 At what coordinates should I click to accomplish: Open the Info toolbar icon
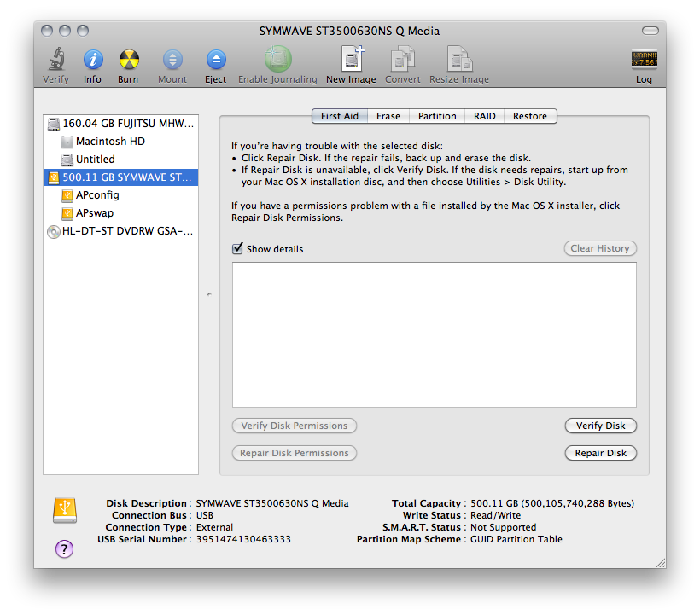[x=93, y=60]
